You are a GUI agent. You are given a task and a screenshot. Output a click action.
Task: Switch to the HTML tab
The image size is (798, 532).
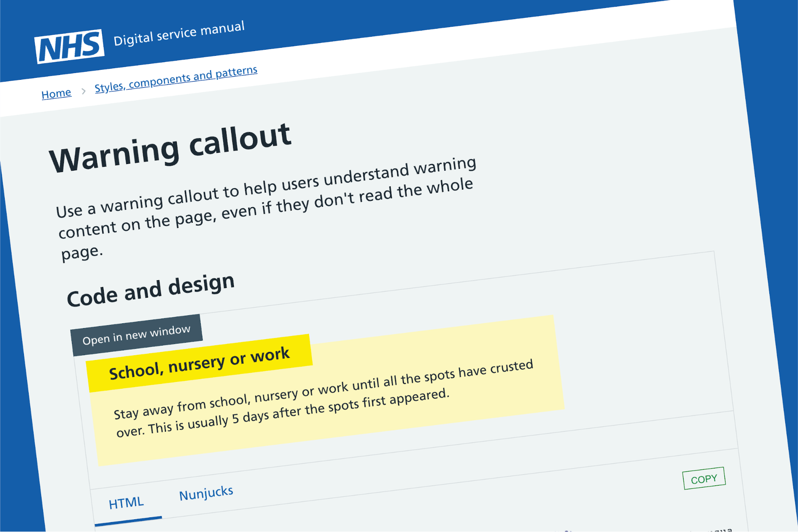[127, 501]
